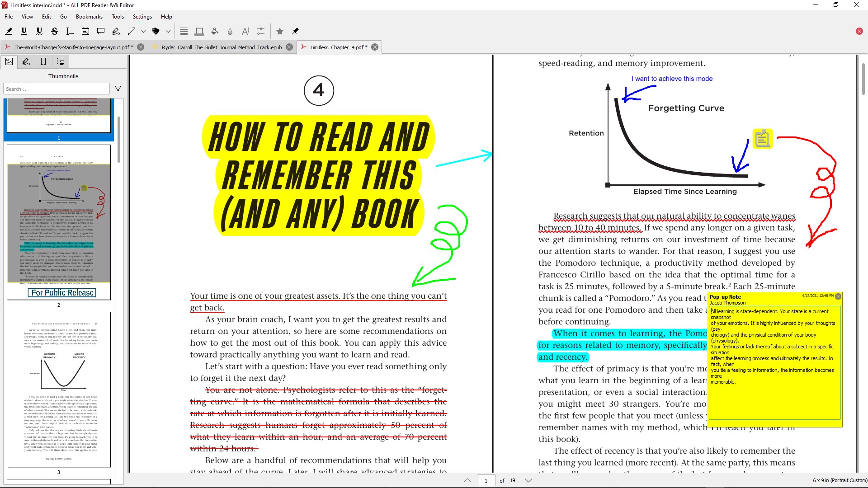Switch to Ryder_Carroll Bullet Journal epub tab
The image size is (868, 488).
(222, 47)
